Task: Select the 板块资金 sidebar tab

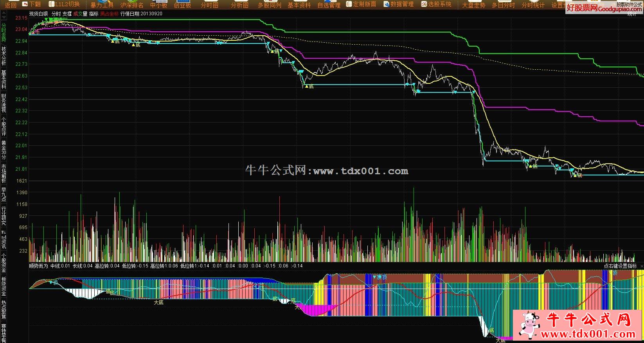Action: (x=4, y=286)
